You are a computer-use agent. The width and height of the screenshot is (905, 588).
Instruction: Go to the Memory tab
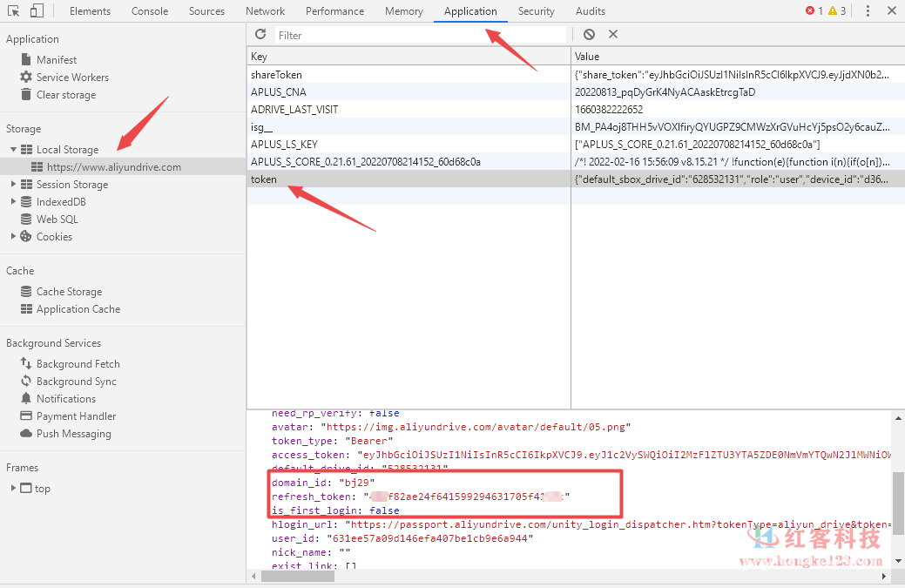pyautogui.click(x=404, y=11)
